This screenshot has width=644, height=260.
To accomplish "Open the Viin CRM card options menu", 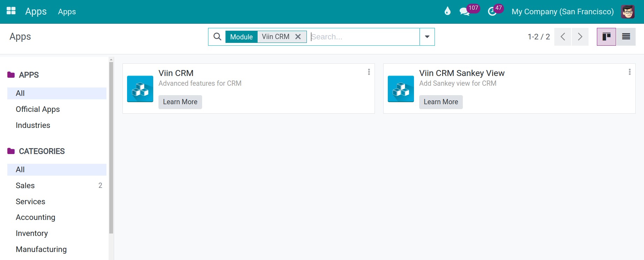I will click(369, 72).
